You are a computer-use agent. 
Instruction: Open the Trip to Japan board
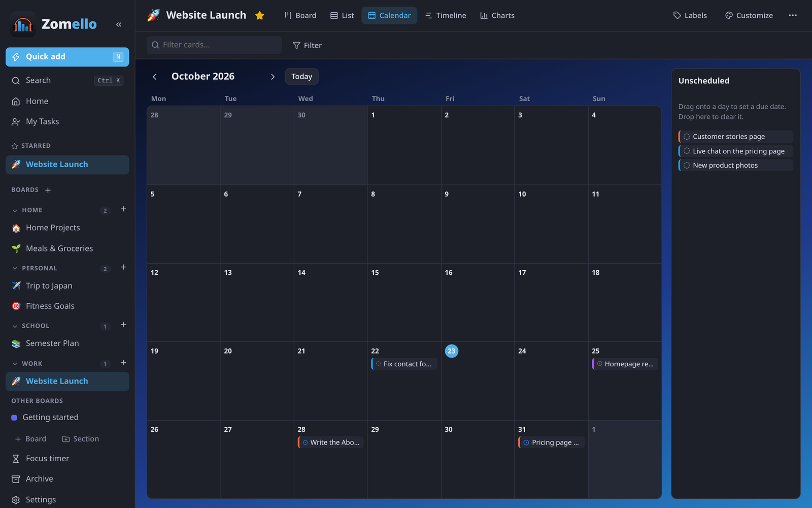(x=67, y=286)
